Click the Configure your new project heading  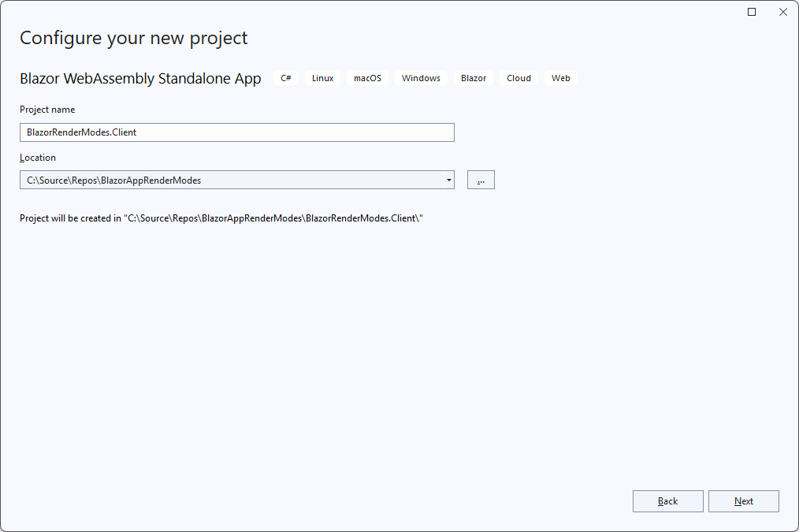click(133, 37)
